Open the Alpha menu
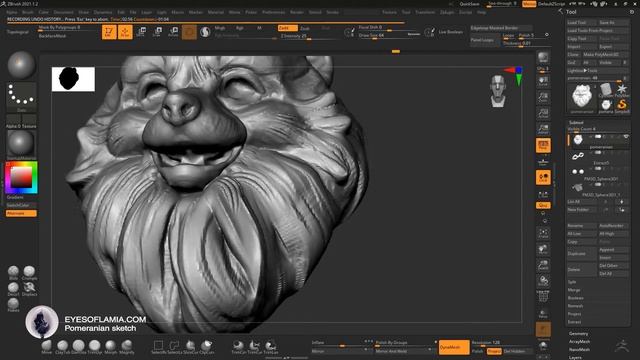The height and width of the screenshot is (360, 640). [12, 12]
